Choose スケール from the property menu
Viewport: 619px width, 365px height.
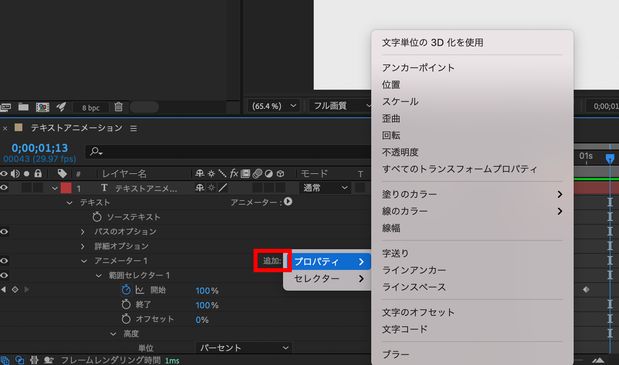(400, 101)
